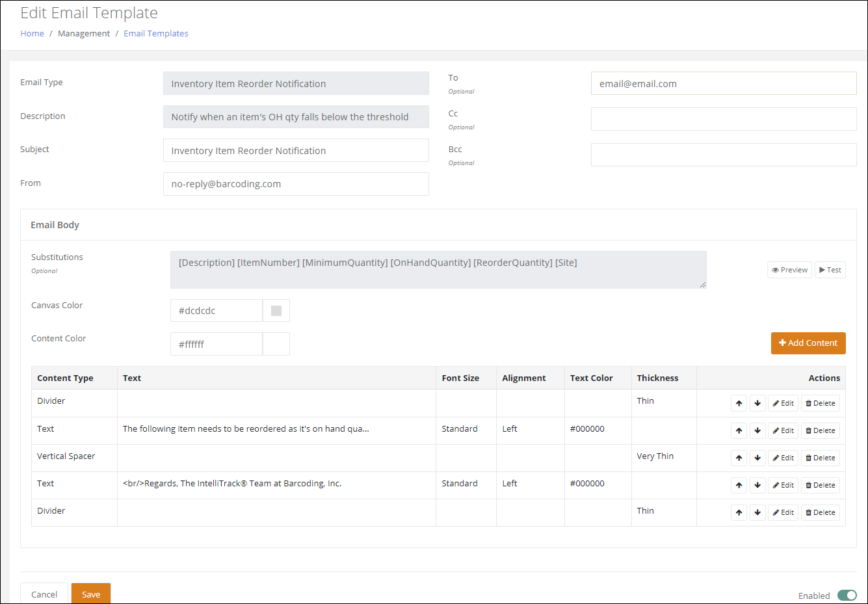Delete the Regards text row
Viewport: 868px width, 604px height.
pyautogui.click(x=820, y=485)
